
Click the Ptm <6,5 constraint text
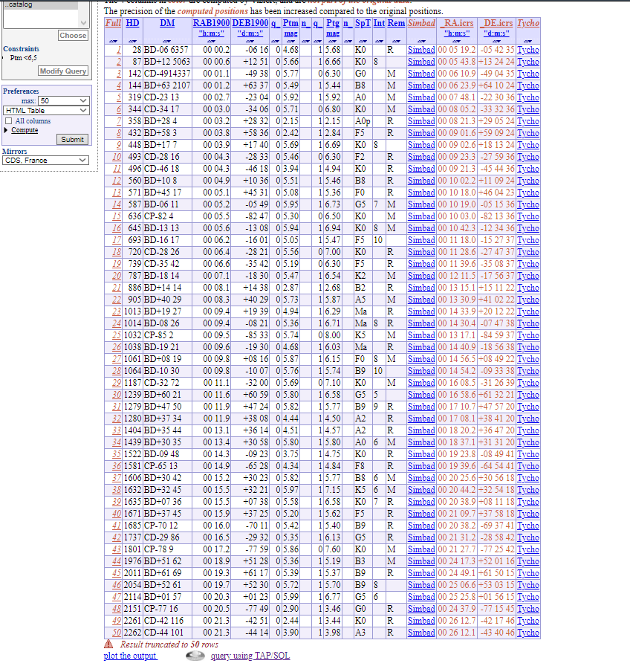24,58
